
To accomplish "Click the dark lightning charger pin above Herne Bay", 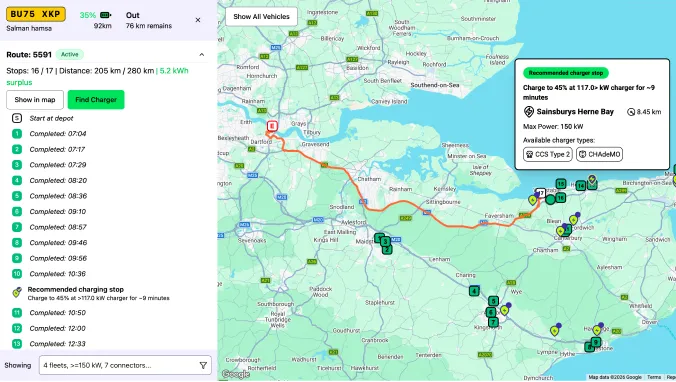I will [x=592, y=180].
